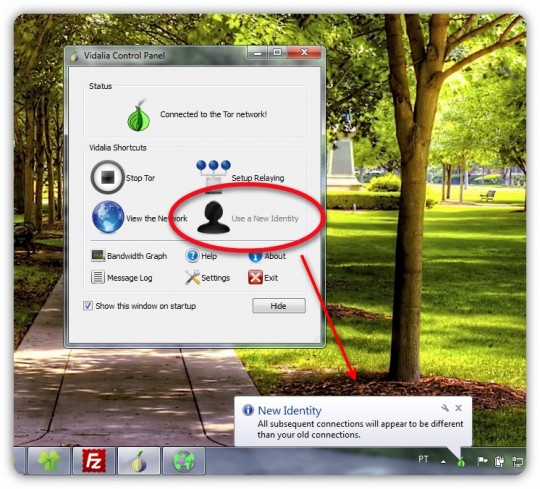
Task: Click the blue Help question mark icon
Action: (x=192, y=256)
